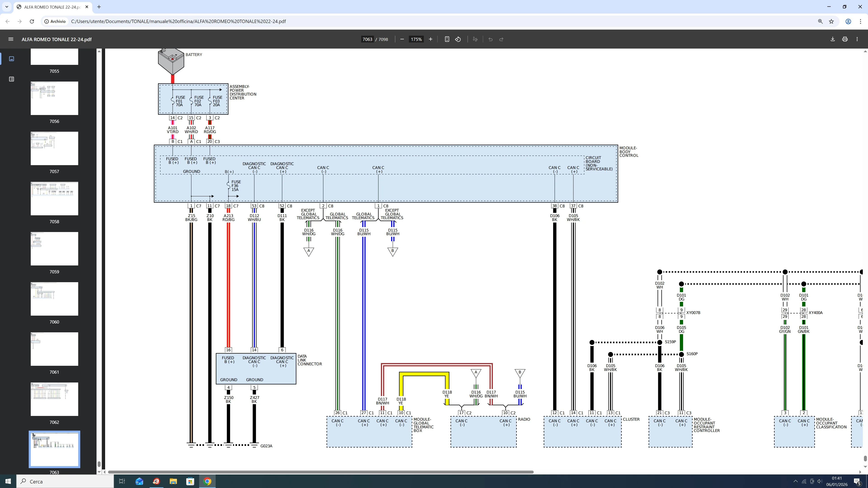868x488 pixels.
Task: Click the "DATA LINK CONNECTOR" label
Action: tap(310, 360)
